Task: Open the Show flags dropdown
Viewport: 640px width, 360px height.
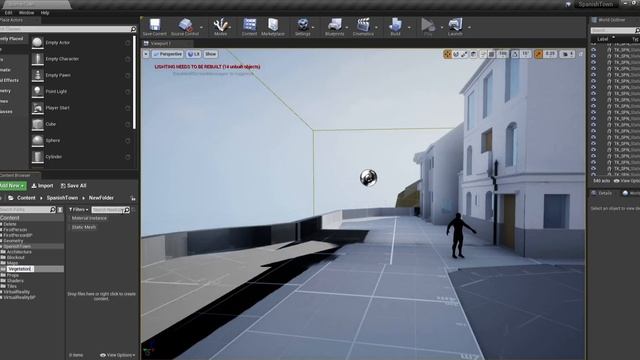Action: (x=211, y=54)
